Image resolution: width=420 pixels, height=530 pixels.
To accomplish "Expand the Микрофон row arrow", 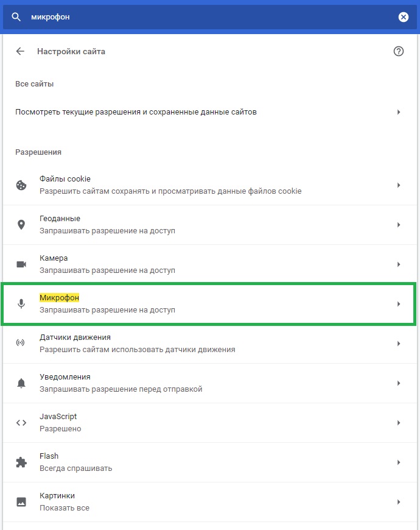I will click(x=399, y=304).
